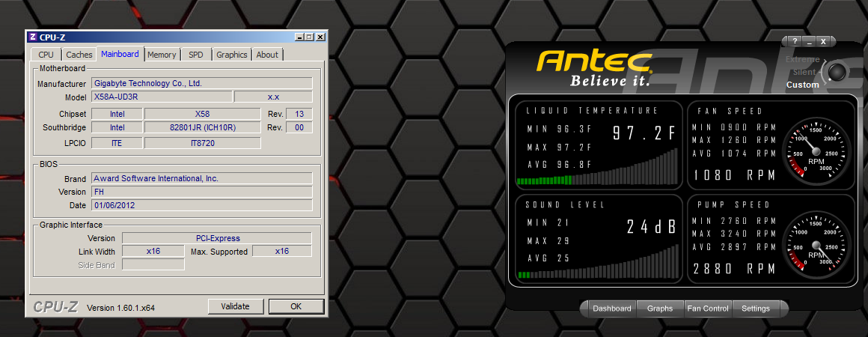Click the pump speed RPM gauge
This screenshot has width=868, height=337.
[x=816, y=244]
